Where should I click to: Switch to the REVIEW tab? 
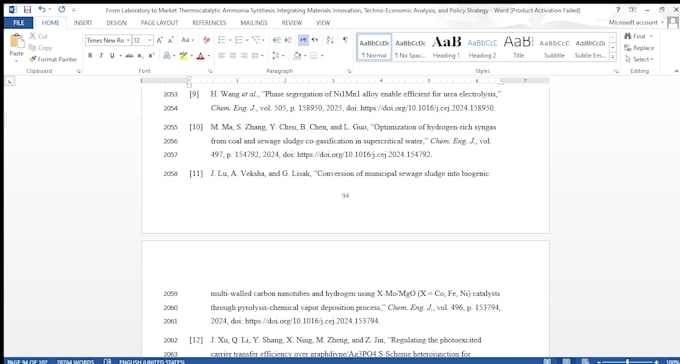[291, 23]
